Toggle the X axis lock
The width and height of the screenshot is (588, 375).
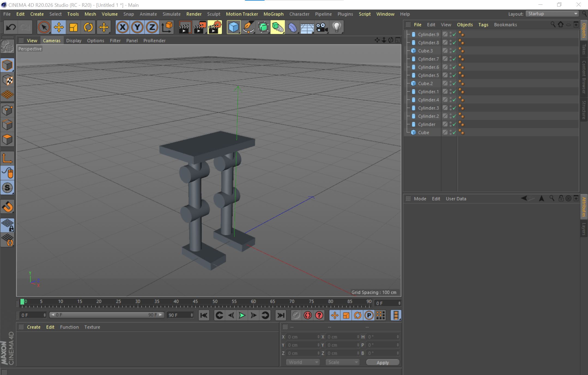tap(123, 27)
